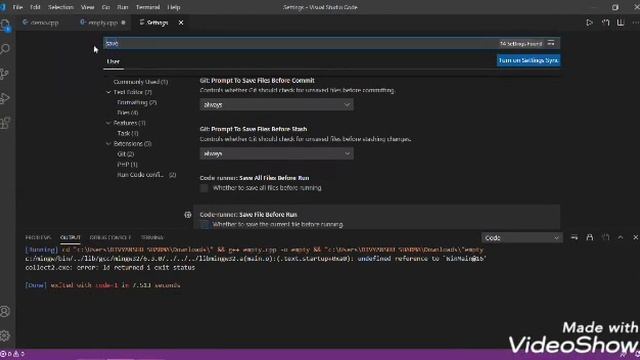Screen dimensions: 640x360
Task: Click Git: Prompt To Save Files Before Commit title
Action: point(257,80)
